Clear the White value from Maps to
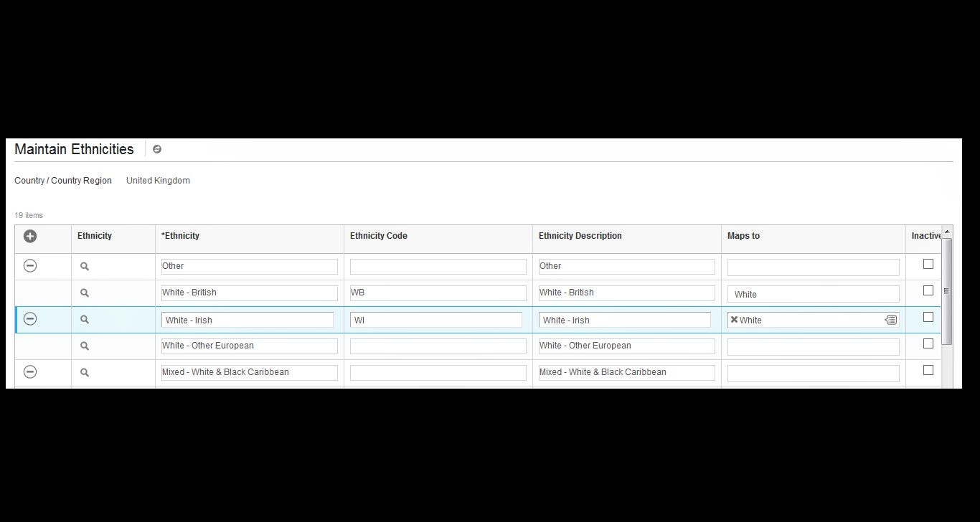The height and width of the screenshot is (522, 980). tap(734, 320)
